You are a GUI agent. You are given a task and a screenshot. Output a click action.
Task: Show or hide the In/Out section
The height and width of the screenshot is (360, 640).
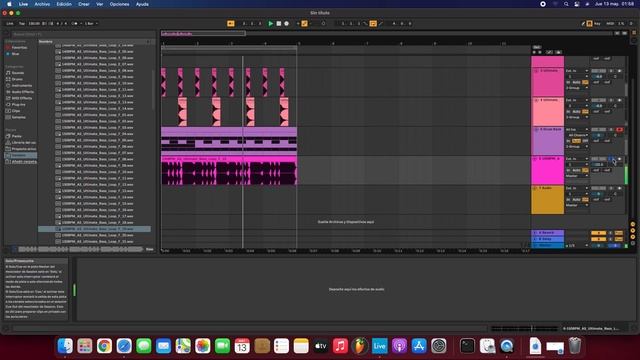coord(633,224)
